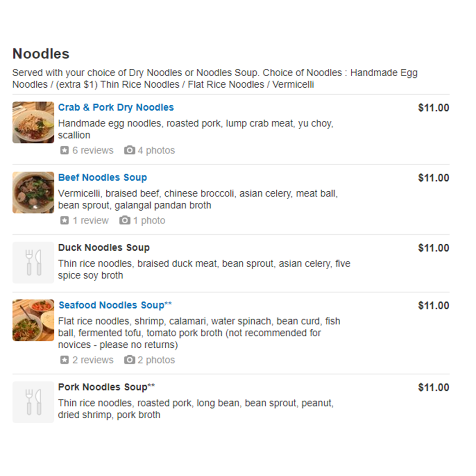Click the camera icon beside 1 photo

point(124,220)
